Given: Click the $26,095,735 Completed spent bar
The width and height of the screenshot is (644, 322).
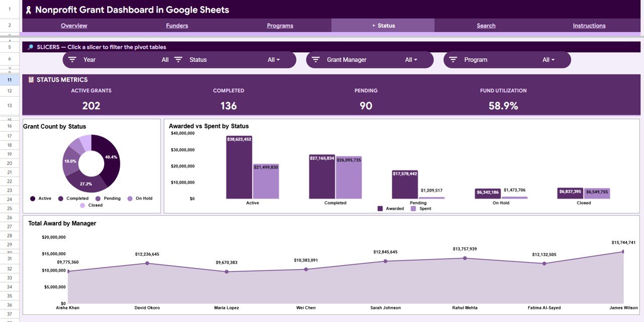Looking at the screenshot, I should (349, 178).
